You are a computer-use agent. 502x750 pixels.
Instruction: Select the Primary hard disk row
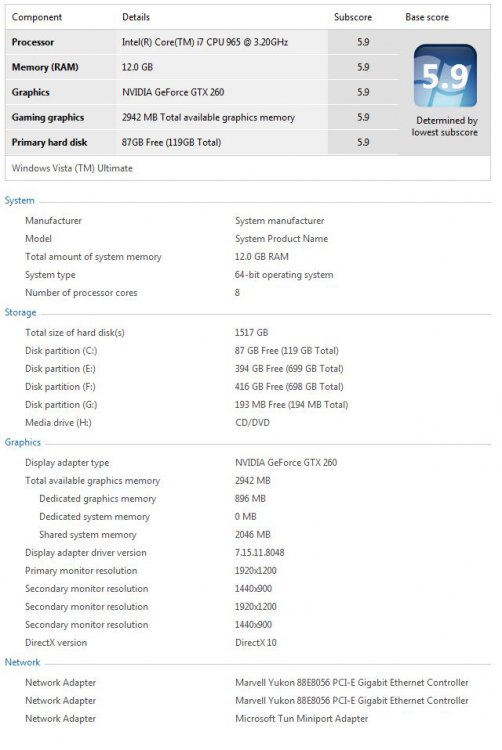pyautogui.click(x=202, y=142)
